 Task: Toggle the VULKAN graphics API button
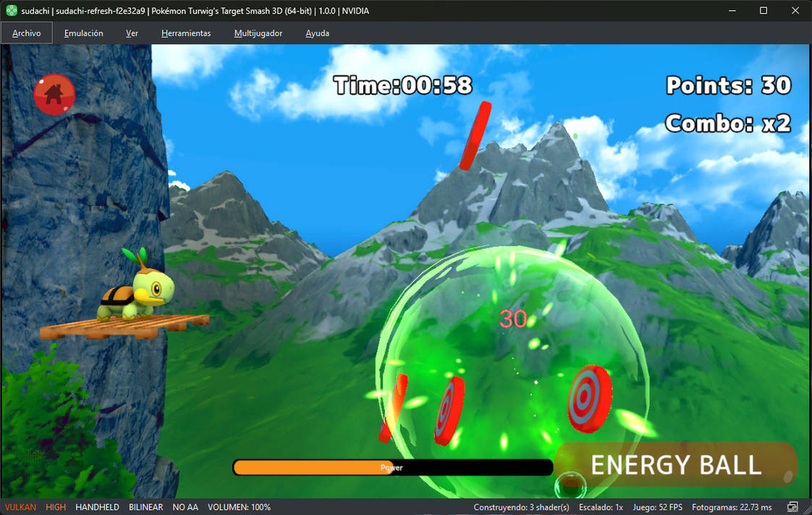pos(21,507)
